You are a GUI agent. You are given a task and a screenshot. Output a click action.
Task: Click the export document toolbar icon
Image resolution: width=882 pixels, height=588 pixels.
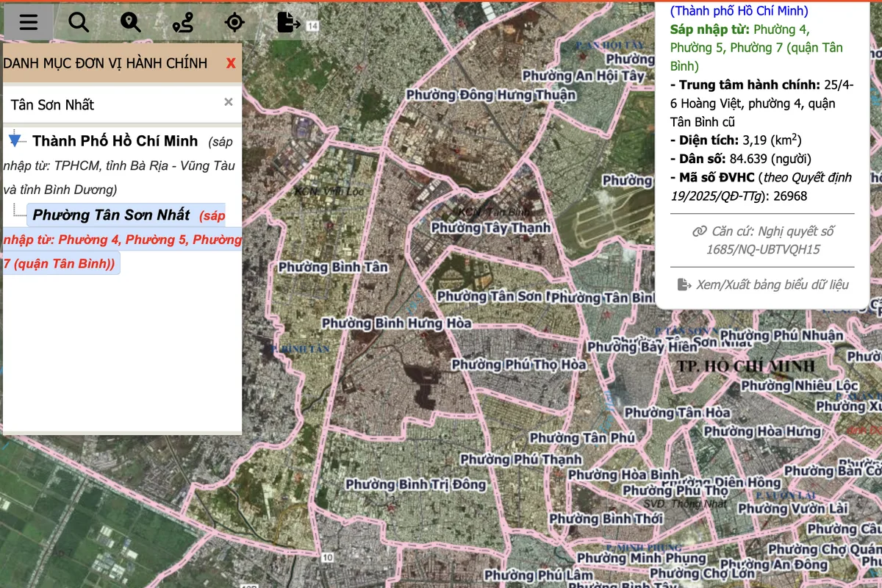point(289,22)
